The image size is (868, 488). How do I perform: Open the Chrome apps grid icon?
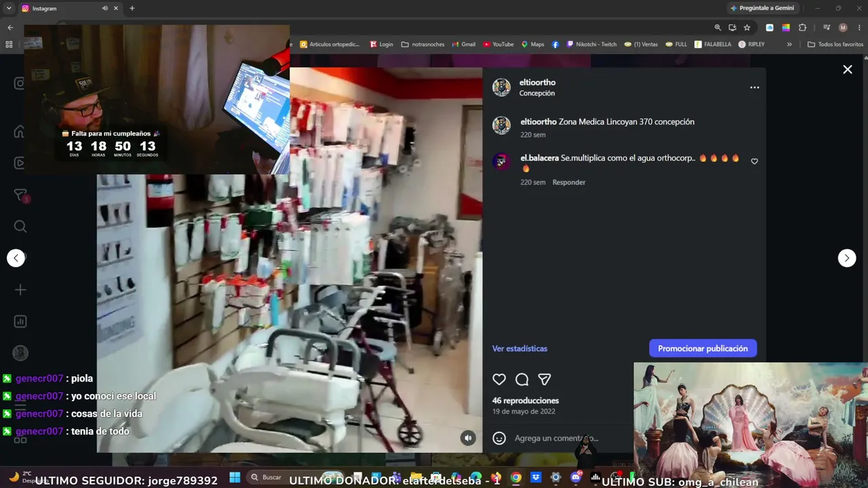pos(9,44)
